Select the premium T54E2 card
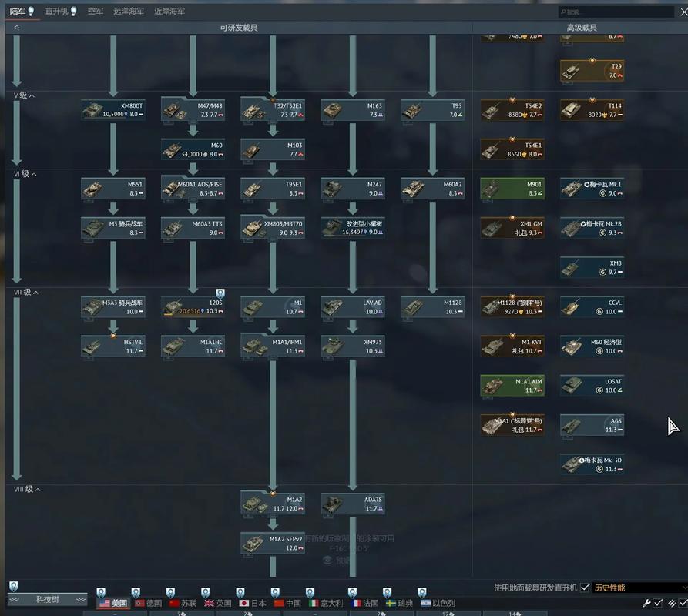 pyautogui.click(x=512, y=109)
